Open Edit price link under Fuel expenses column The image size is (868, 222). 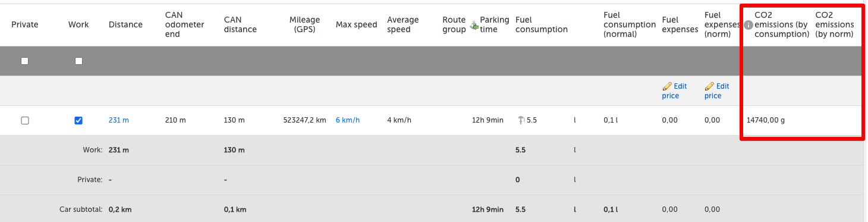[x=675, y=91]
